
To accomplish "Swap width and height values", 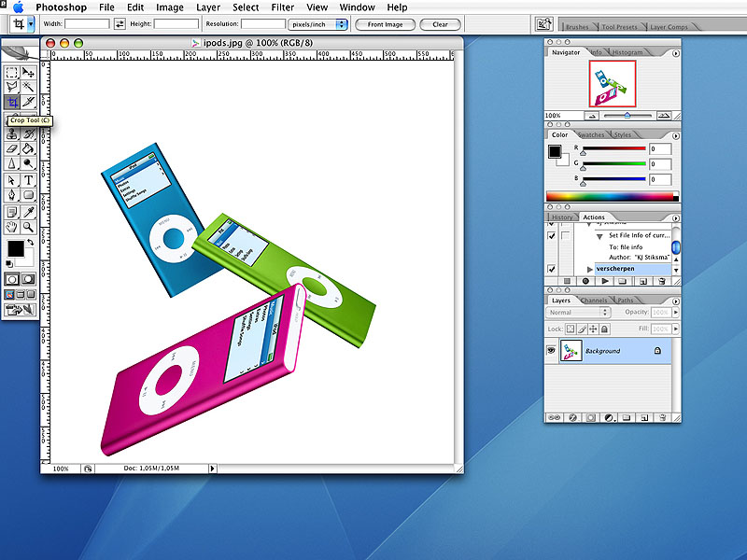I will click(120, 24).
